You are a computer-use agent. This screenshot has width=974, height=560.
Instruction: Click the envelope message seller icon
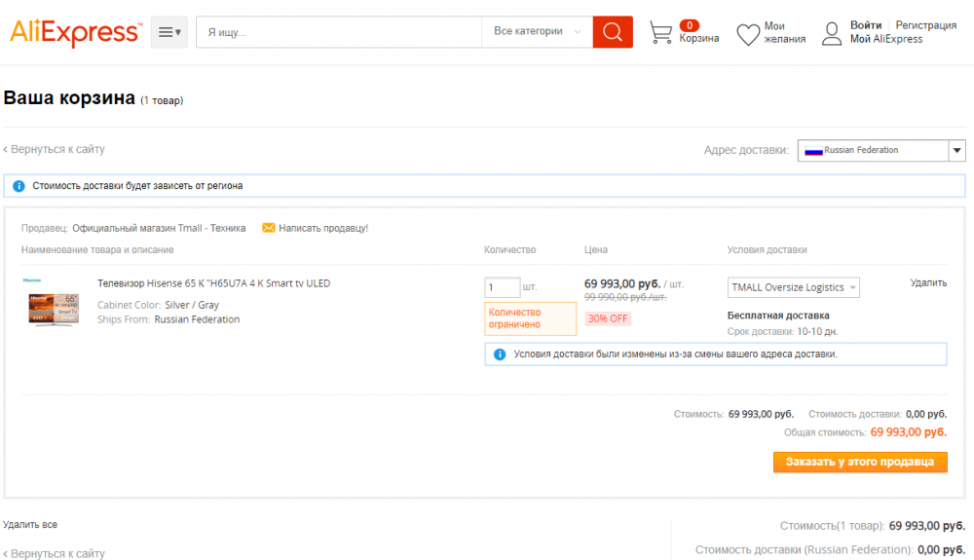tap(269, 228)
